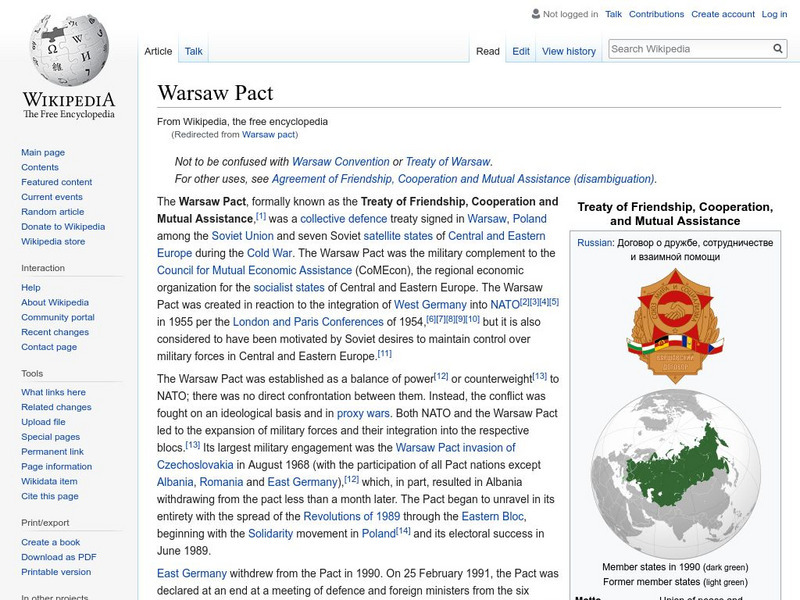Viewport: 800px width, 600px height.
Task: Switch to the Talk tab
Action: [193, 51]
